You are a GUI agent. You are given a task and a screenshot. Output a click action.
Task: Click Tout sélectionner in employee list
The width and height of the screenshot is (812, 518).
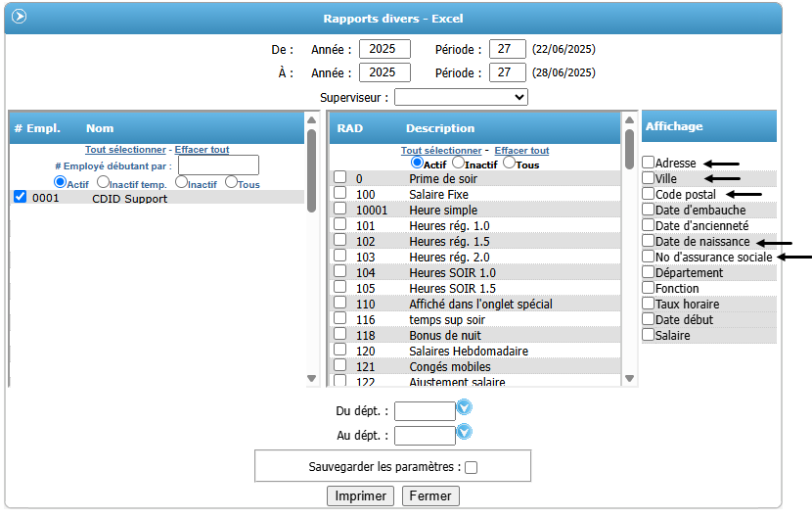pyautogui.click(x=125, y=150)
